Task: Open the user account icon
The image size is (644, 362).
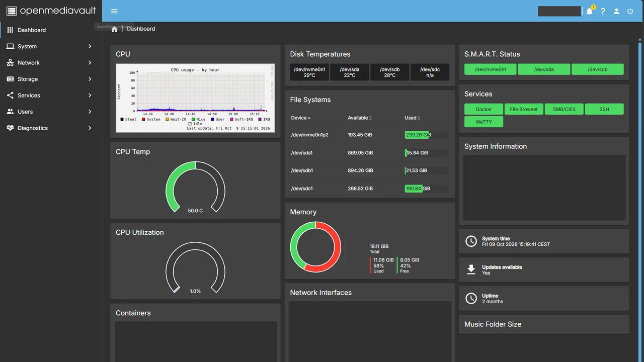Action: pos(616,11)
